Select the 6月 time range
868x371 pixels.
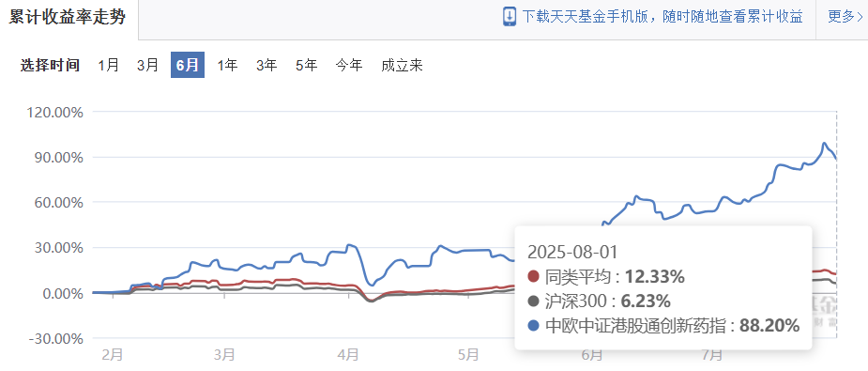pyautogui.click(x=188, y=65)
